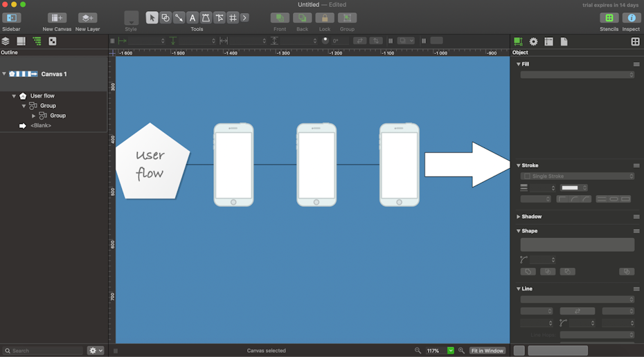Select the Line connection tool
Image resolution: width=644 pixels, height=357 pixels.
(179, 18)
